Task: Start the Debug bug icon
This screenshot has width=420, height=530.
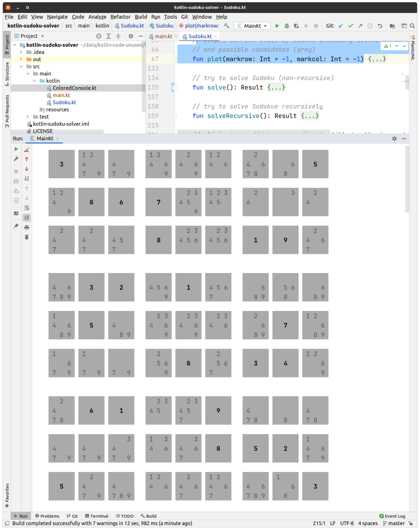Action: pyautogui.click(x=286, y=26)
